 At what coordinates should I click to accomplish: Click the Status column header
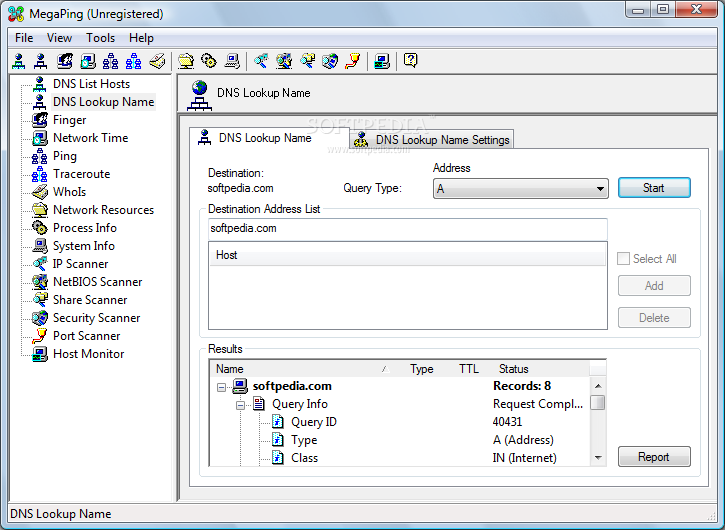(x=540, y=369)
